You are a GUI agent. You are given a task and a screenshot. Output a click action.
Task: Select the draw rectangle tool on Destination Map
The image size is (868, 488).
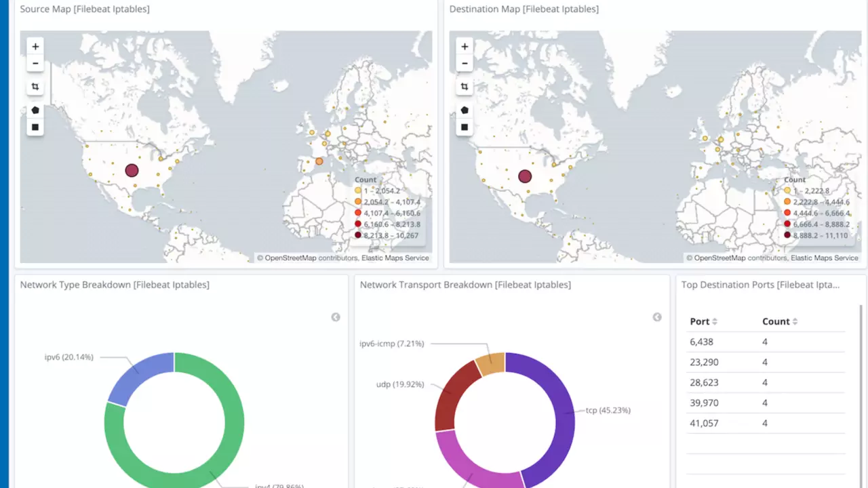point(465,127)
